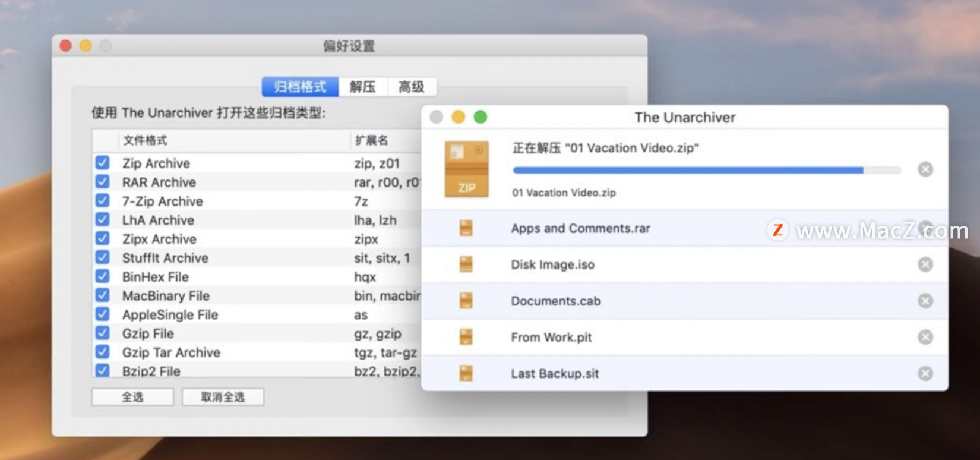Remove Documents.cab from the queue
Viewport: 980px width, 460px height.
925,301
